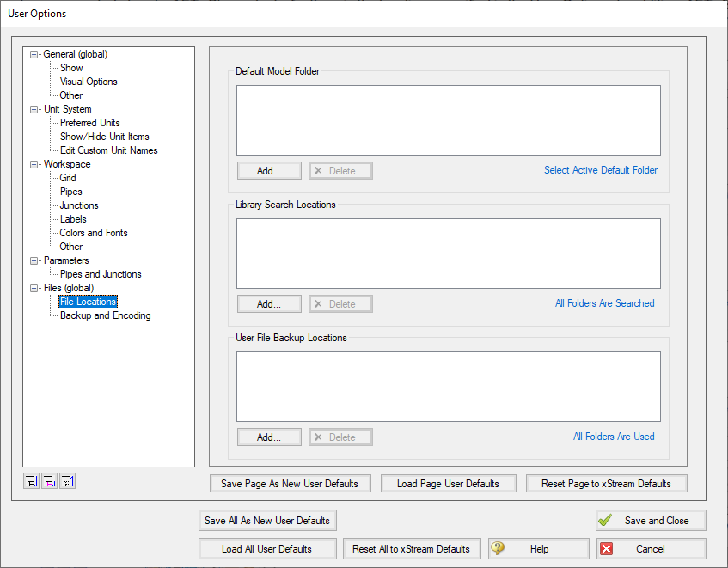The width and height of the screenshot is (728, 568).
Task: Click the tree icon with magenta branch
Action: 50,481
